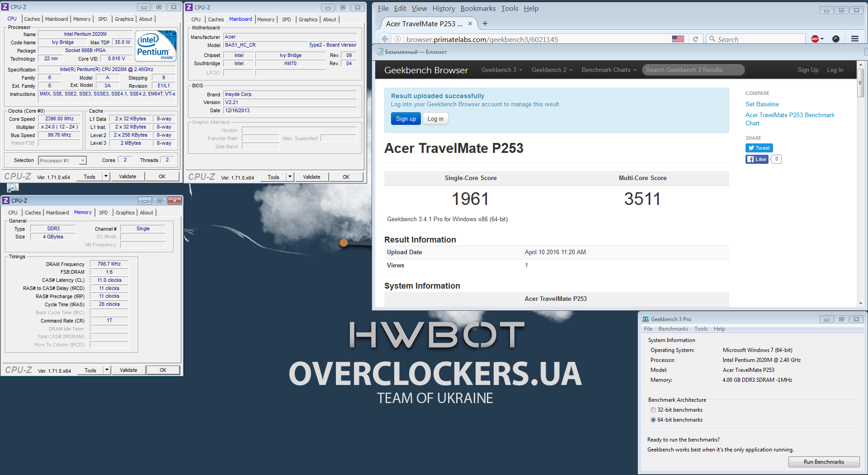The image size is (868, 475).
Task: Switch to Memory tab in CPU-Z CPU window
Action: point(82,19)
